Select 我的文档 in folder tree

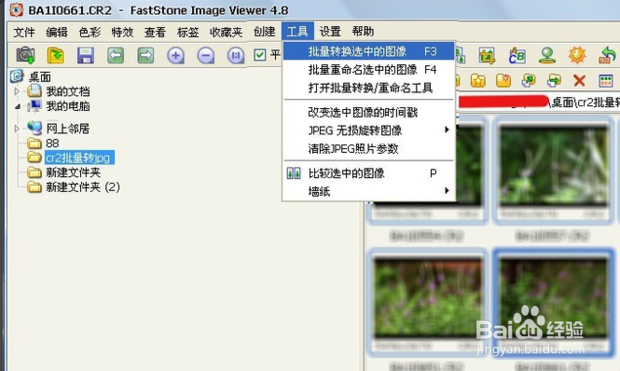pyautogui.click(x=68, y=91)
